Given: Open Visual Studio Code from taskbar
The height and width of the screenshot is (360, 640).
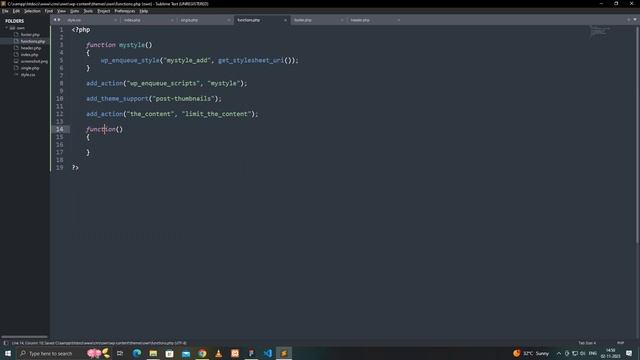Looking at the screenshot, I should click(267, 353).
